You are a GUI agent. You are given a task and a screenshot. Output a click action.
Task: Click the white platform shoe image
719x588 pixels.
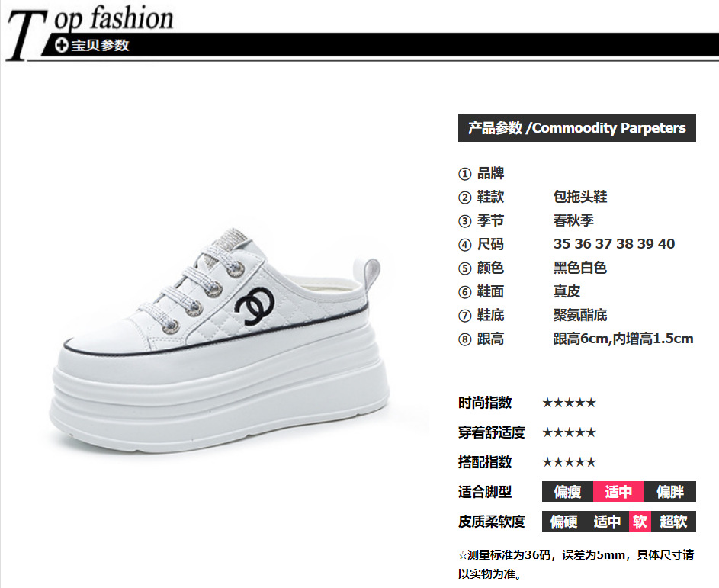[220, 342]
